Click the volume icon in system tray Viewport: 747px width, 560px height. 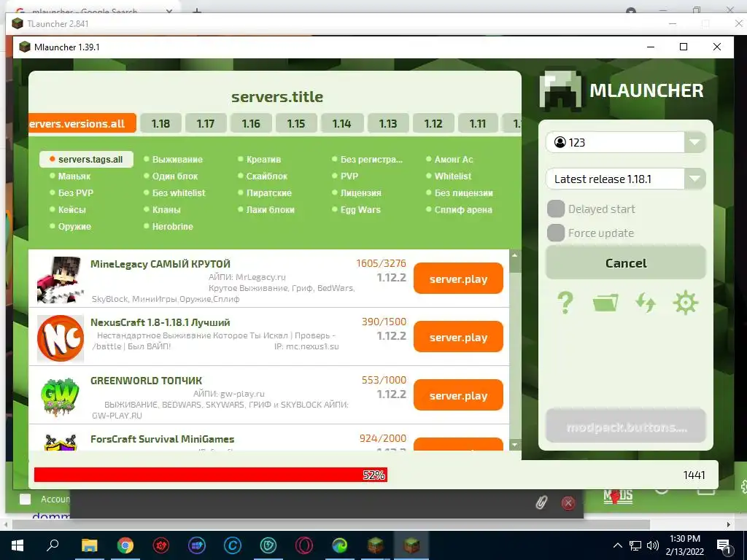coord(653,545)
